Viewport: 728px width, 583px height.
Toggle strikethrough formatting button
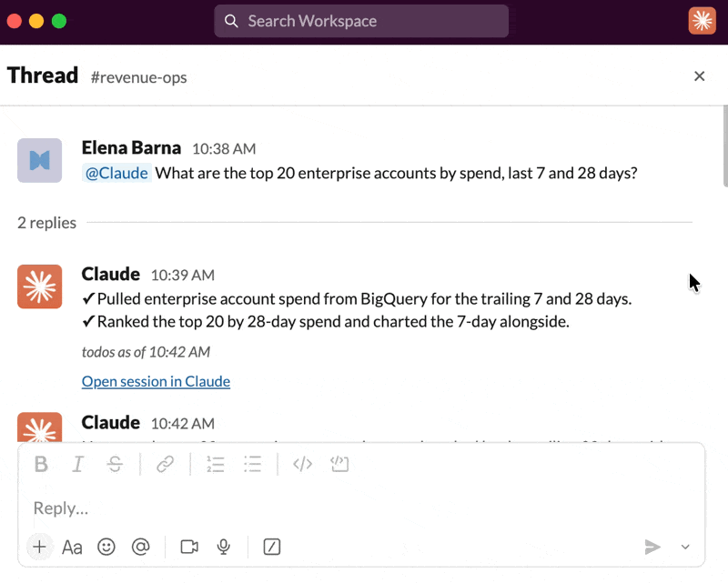pyautogui.click(x=115, y=464)
